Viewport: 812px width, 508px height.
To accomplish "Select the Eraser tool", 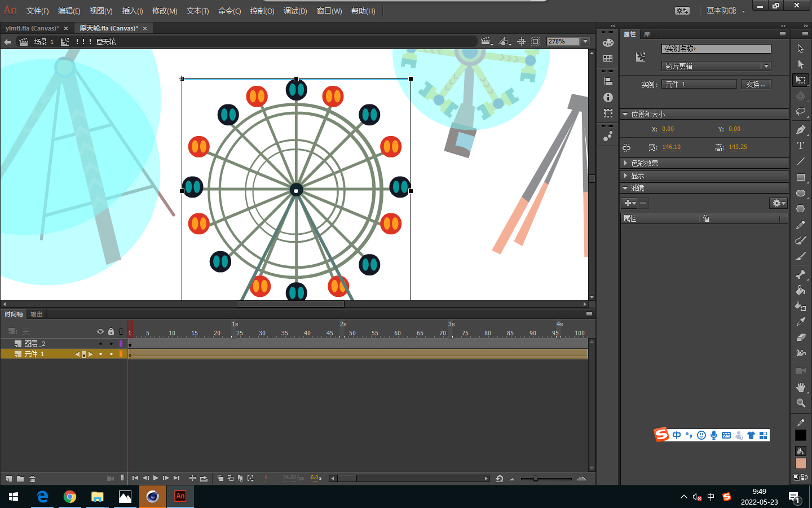I will 800,338.
